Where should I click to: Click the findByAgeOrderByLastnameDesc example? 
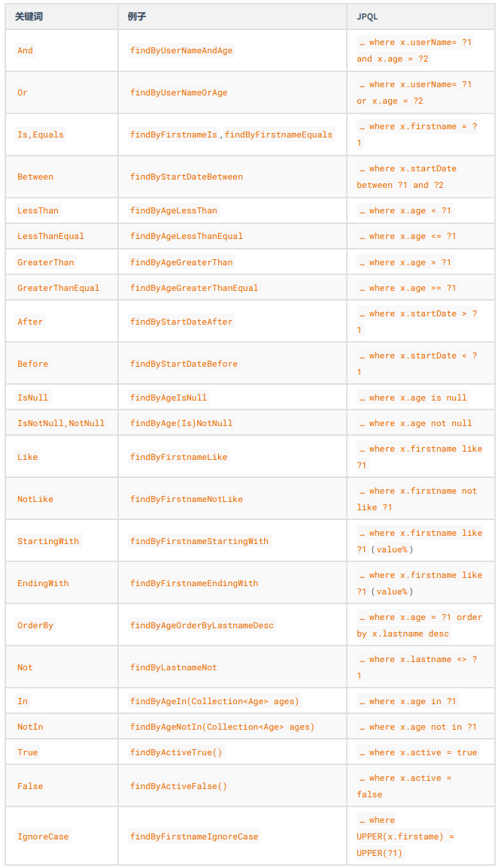202,625
